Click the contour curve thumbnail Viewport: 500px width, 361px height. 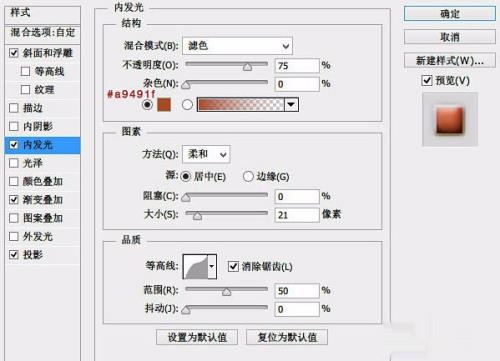tap(196, 266)
